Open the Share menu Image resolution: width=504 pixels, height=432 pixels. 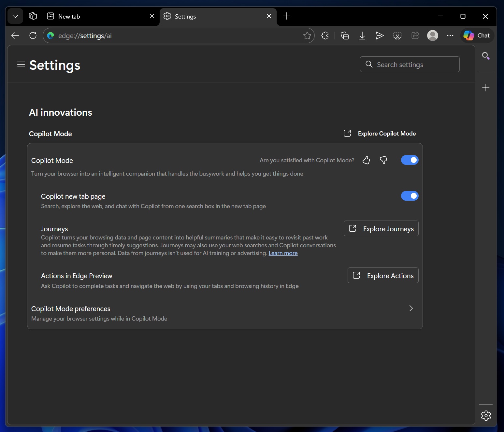[415, 36]
